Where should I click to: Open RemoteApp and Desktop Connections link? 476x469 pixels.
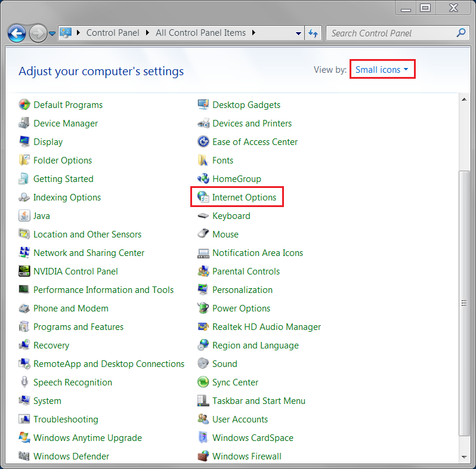109,364
